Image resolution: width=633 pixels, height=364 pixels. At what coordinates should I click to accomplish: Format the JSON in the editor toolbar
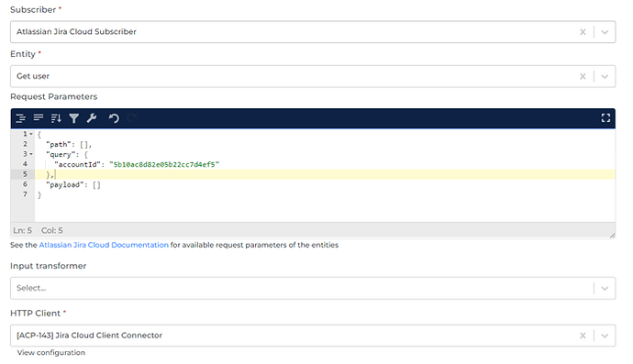click(x=20, y=118)
